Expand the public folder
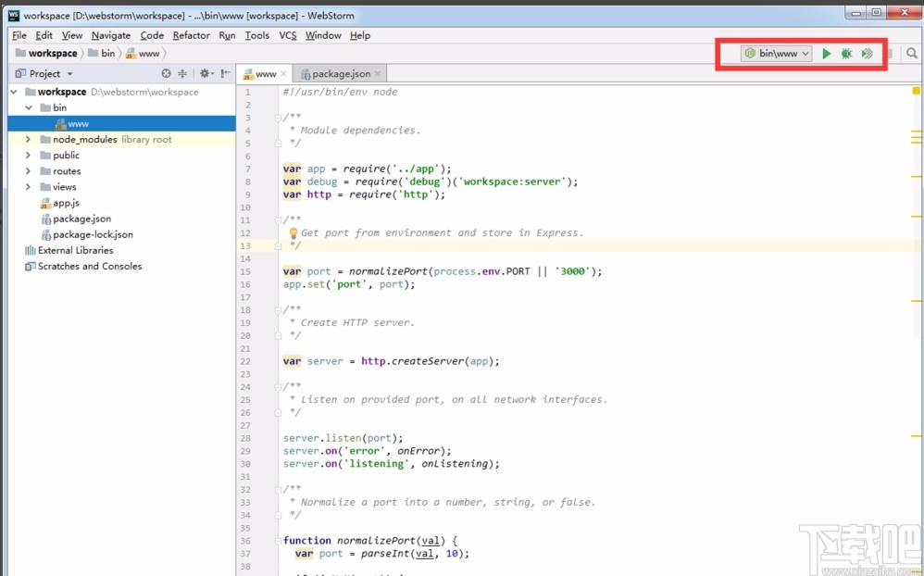This screenshot has height=576, width=924. [x=28, y=156]
